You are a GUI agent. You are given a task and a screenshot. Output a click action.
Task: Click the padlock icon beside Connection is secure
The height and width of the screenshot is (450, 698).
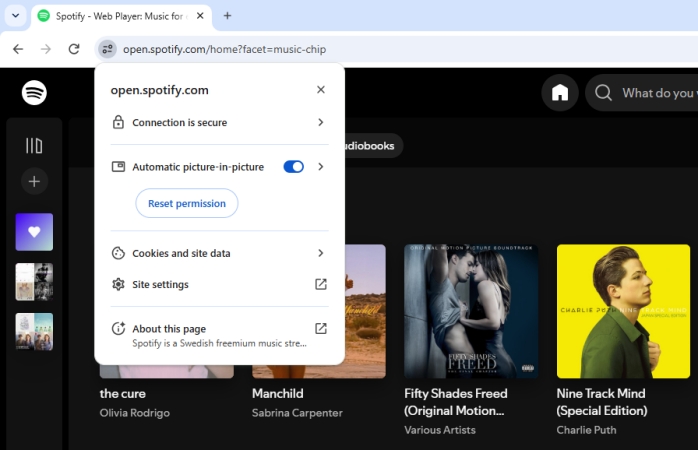tap(118, 122)
